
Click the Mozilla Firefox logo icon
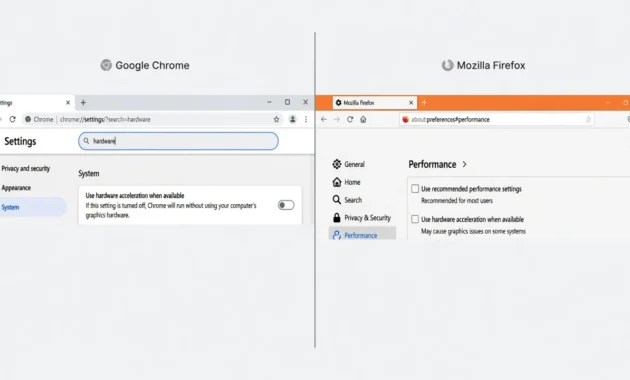(x=448, y=65)
